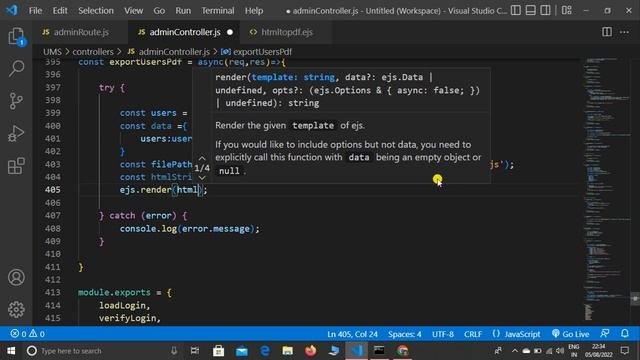Click the UMS breadcrumb
640x360 pixels.
(x=52, y=52)
